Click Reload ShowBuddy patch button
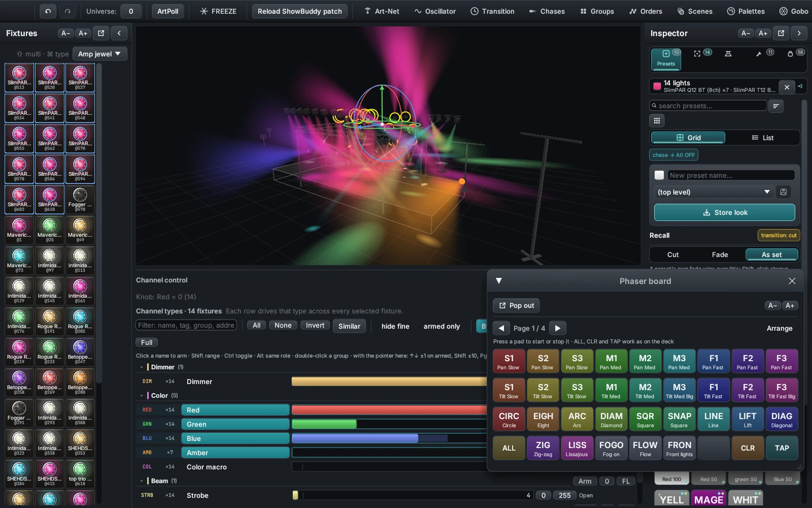812x508 pixels. click(299, 11)
